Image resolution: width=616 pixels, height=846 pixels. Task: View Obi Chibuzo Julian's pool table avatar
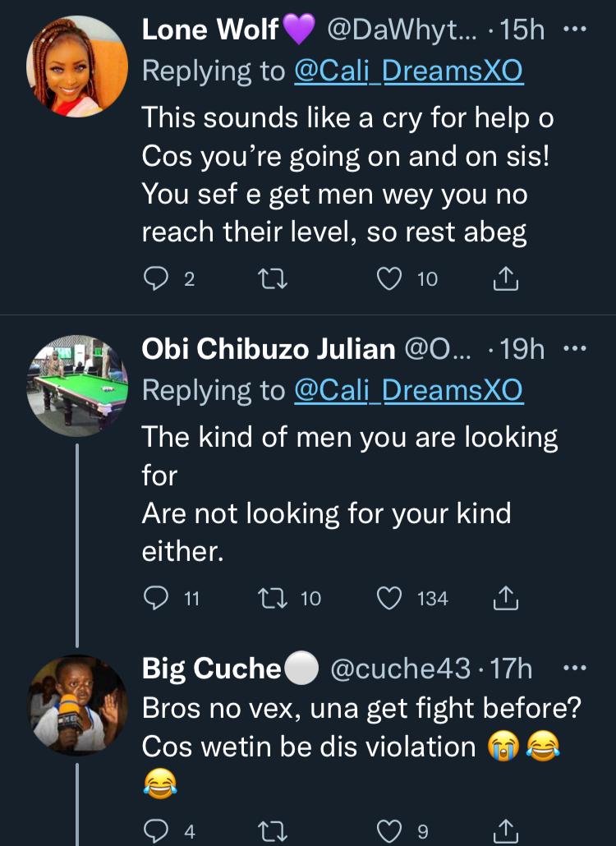78,384
